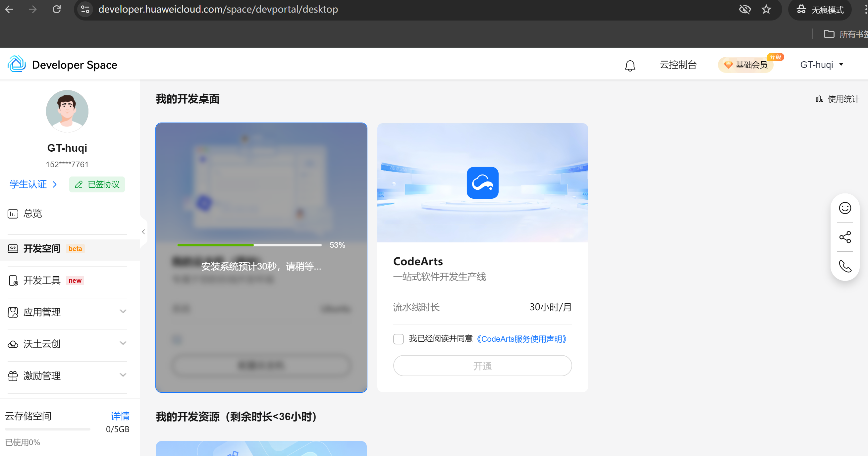Click the phone contact icon
Image resolution: width=868 pixels, height=456 pixels.
pos(845,266)
